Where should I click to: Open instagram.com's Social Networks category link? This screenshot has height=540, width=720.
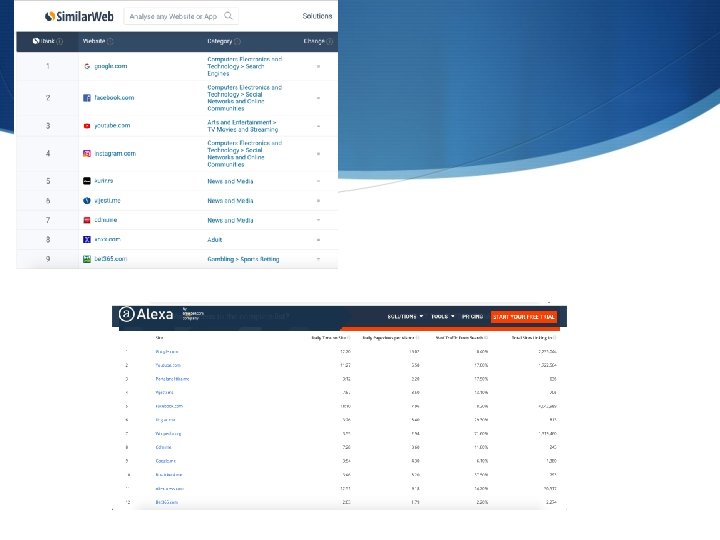point(245,153)
